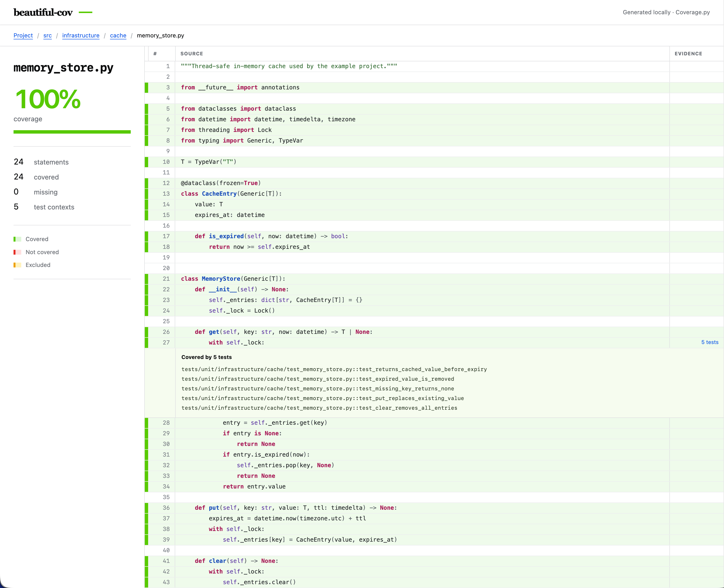This screenshot has width=724, height=588.
Task: Click 'T = TypeVar("T")' source line
Action: 208,162
